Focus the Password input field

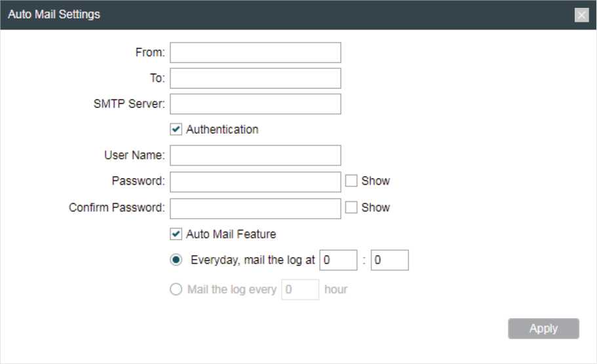[x=256, y=181]
